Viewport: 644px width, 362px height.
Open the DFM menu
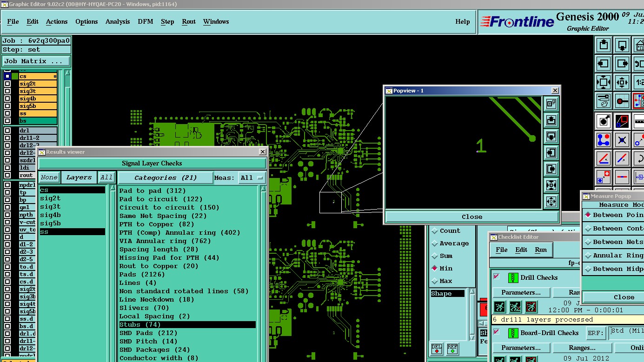click(145, 21)
